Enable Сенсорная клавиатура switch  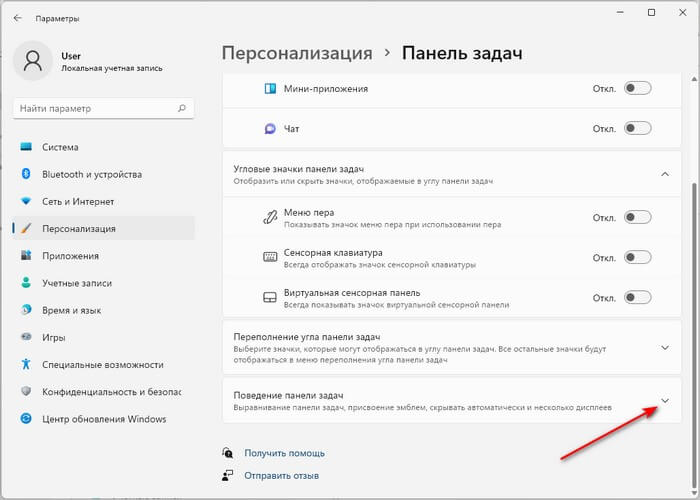[637, 257]
